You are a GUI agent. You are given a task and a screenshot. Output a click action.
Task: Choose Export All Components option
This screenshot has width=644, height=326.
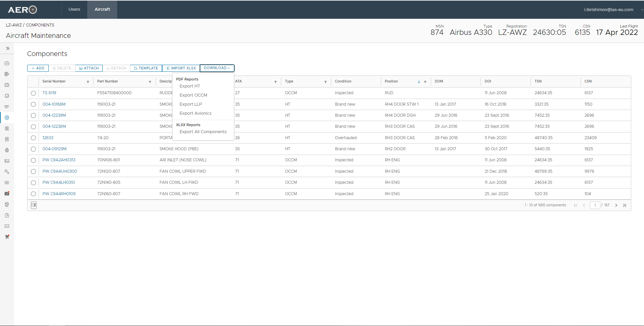point(203,132)
